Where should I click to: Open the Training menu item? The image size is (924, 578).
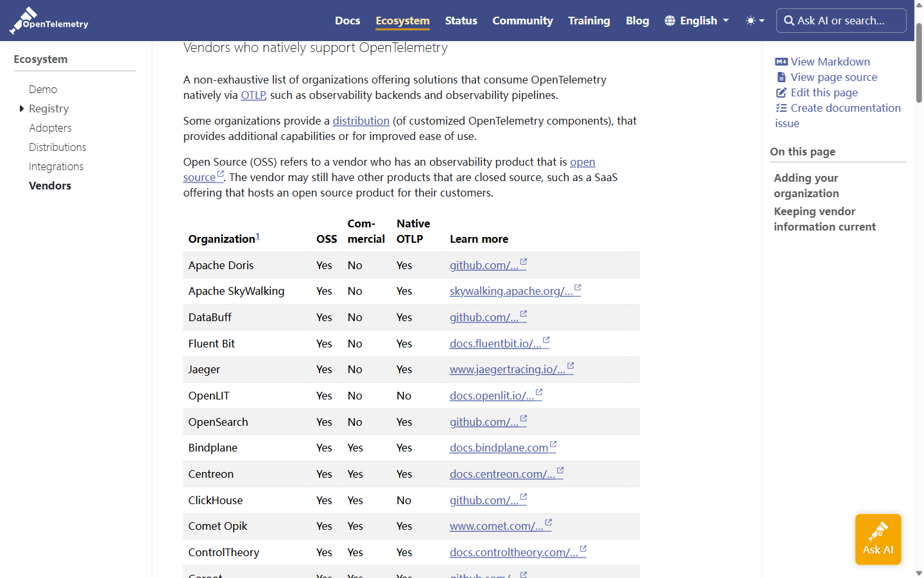point(588,21)
